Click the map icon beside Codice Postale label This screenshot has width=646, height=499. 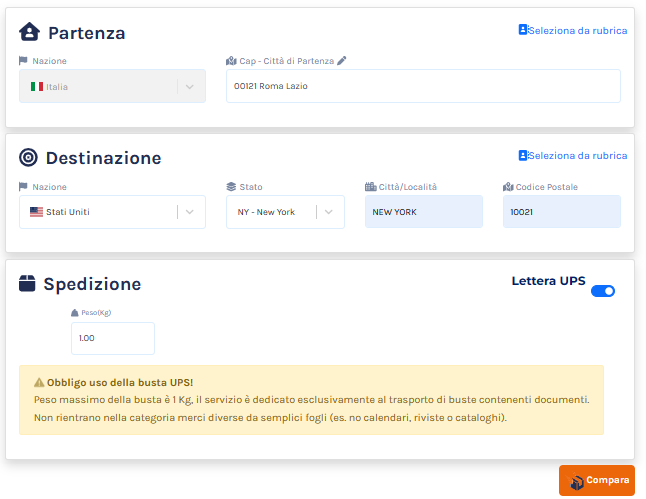pyautogui.click(x=508, y=187)
